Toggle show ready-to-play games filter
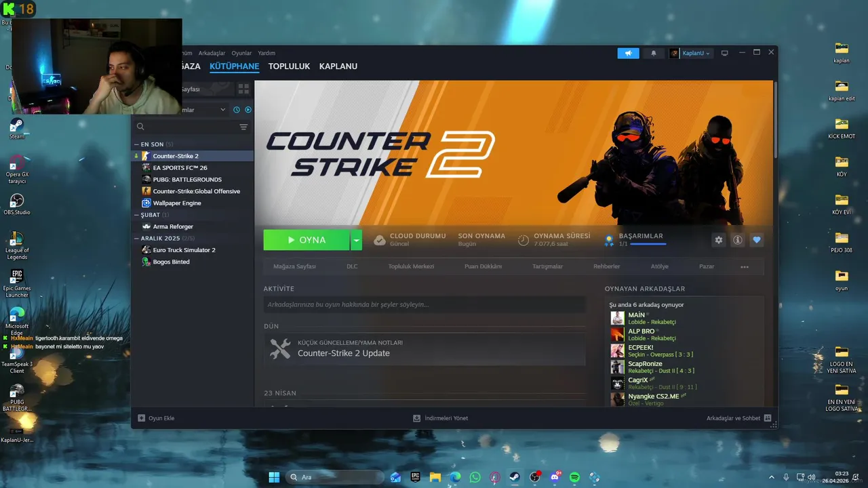 (x=248, y=110)
